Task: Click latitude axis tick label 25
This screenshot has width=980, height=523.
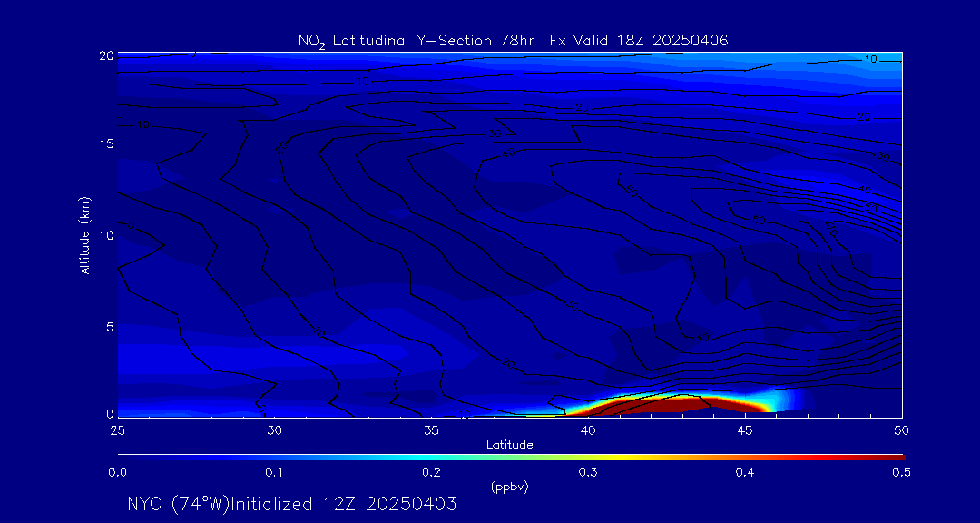Action: [117, 430]
